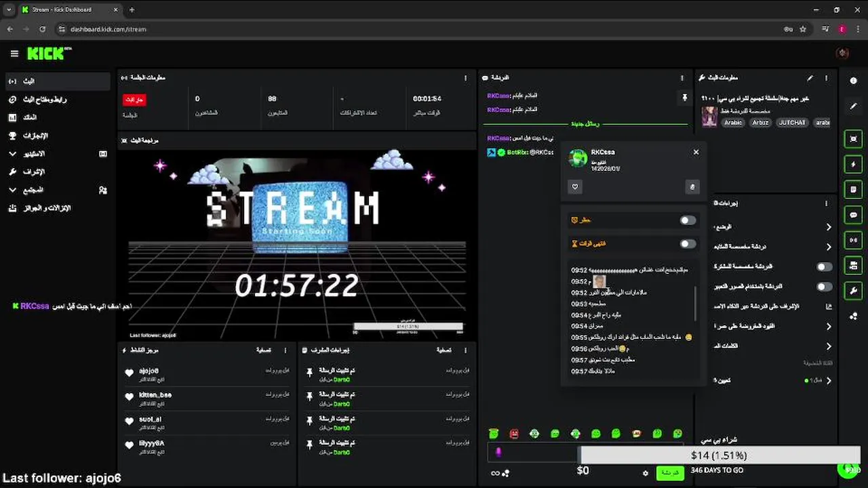Click BotRix name in chat
The width and height of the screenshot is (868, 488).
[x=517, y=152]
